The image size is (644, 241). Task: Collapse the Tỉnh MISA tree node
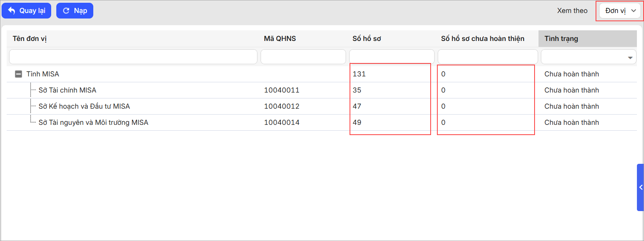(18, 74)
